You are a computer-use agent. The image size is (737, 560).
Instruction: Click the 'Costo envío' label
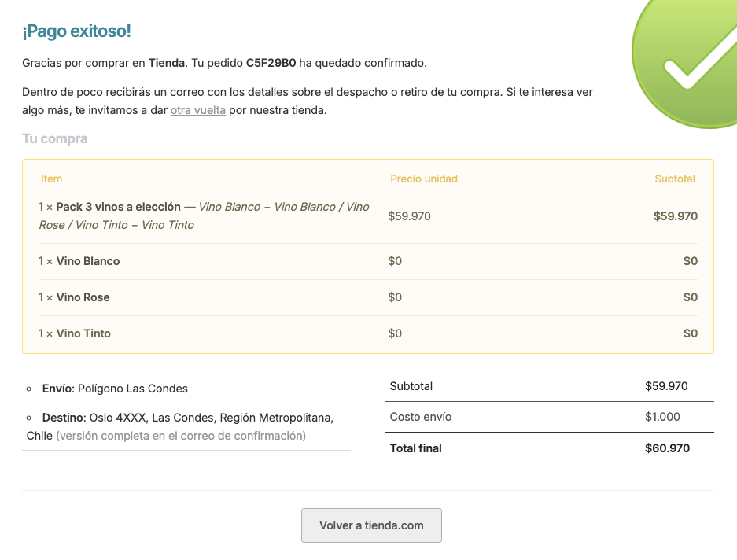(421, 417)
